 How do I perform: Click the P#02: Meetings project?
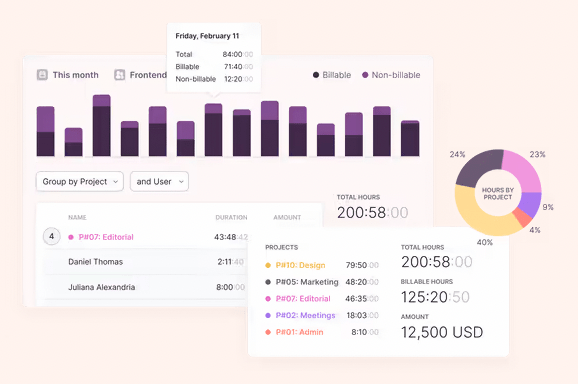click(306, 315)
